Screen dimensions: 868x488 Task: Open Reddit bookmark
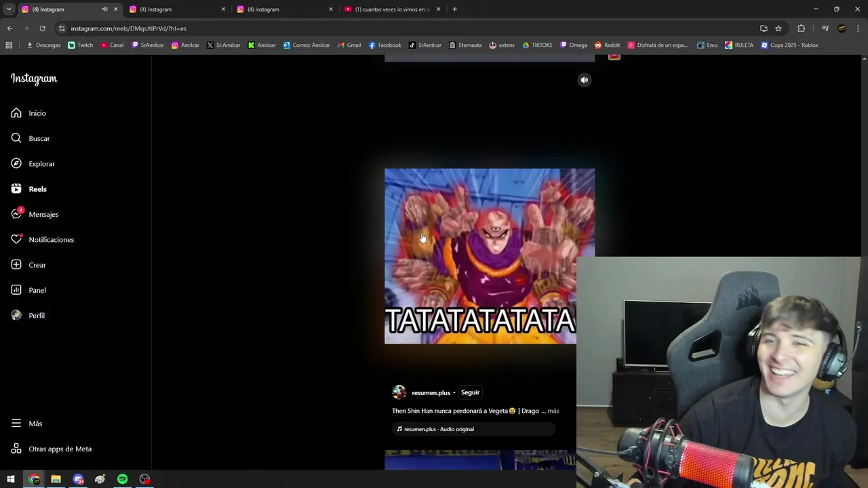click(608, 45)
